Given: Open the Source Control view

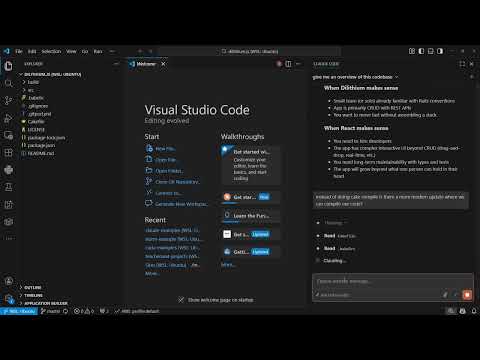Looking at the screenshot, I should tap(9, 101).
